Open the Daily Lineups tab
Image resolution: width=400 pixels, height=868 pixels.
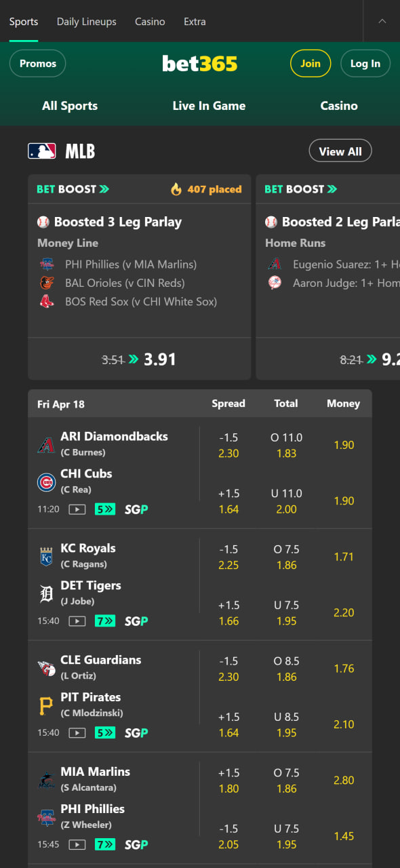coord(86,22)
